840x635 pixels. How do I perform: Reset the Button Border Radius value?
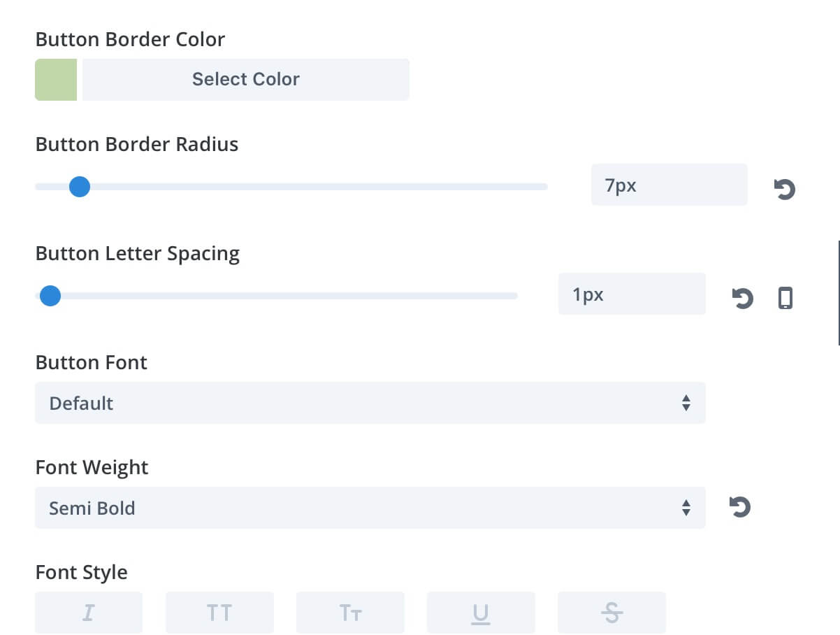click(x=785, y=189)
